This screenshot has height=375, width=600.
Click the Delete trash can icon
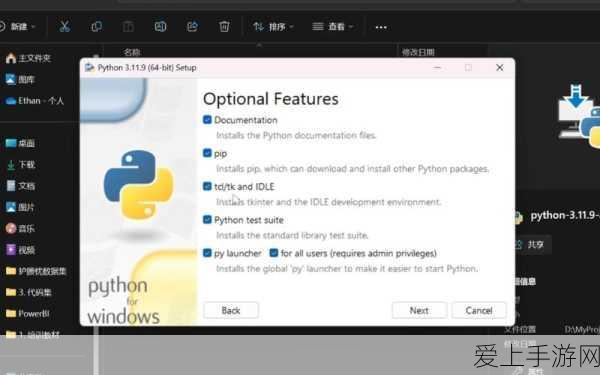[224, 26]
